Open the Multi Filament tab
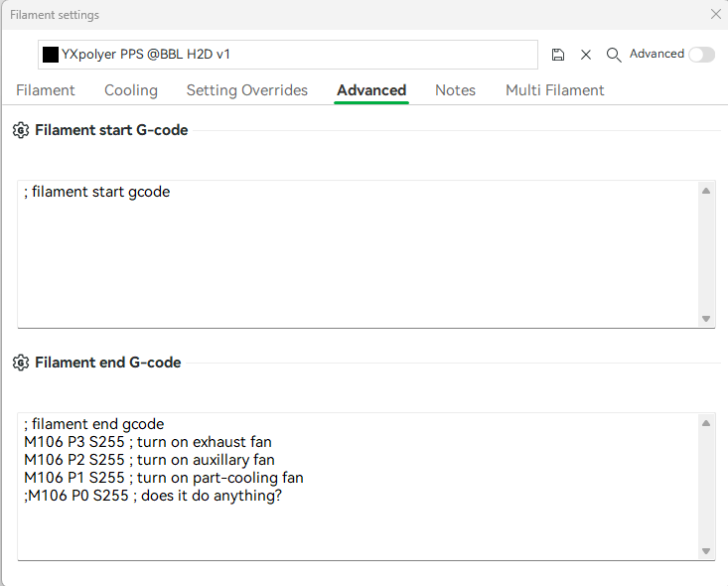This screenshot has width=728, height=586. pos(555,90)
